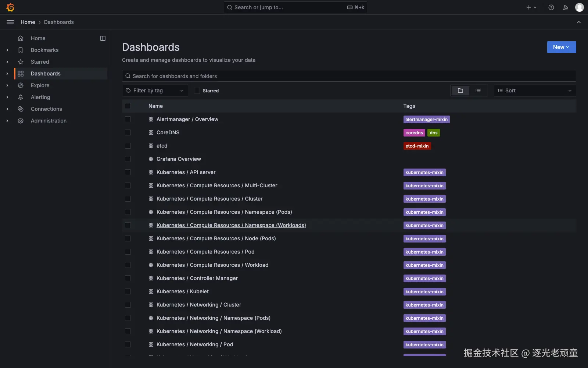Screen dimensions: 588x368
Task: Open the Sort dropdown
Action: click(535, 91)
